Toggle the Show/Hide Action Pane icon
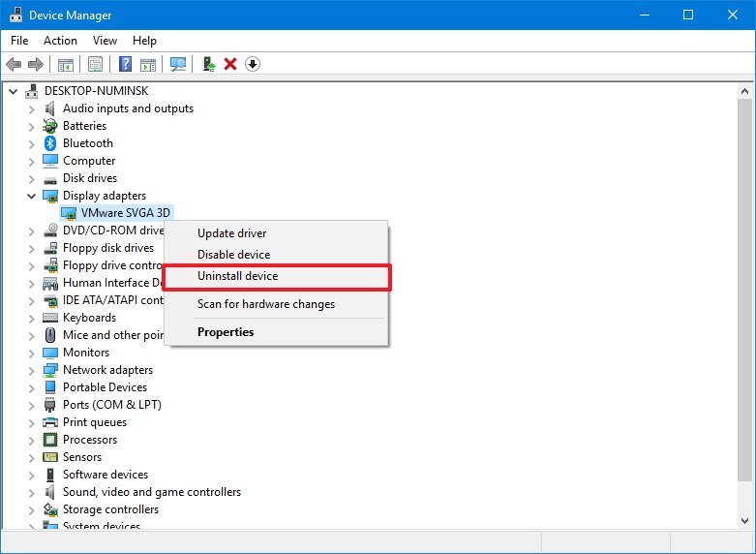Viewport: 756px width, 554px height. (148, 64)
